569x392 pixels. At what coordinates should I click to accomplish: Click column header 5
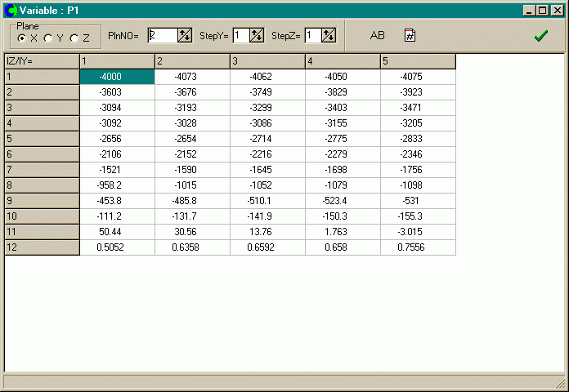coord(418,61)
